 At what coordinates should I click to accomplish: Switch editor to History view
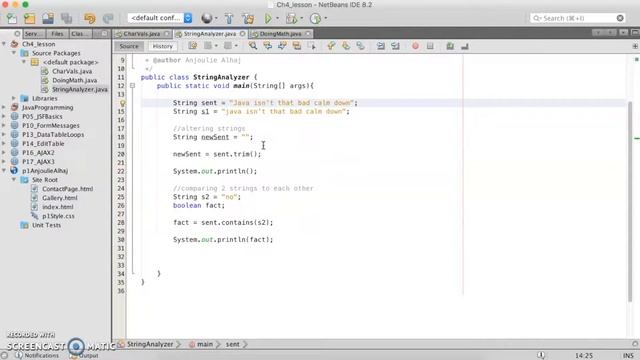tap(162, 46)
